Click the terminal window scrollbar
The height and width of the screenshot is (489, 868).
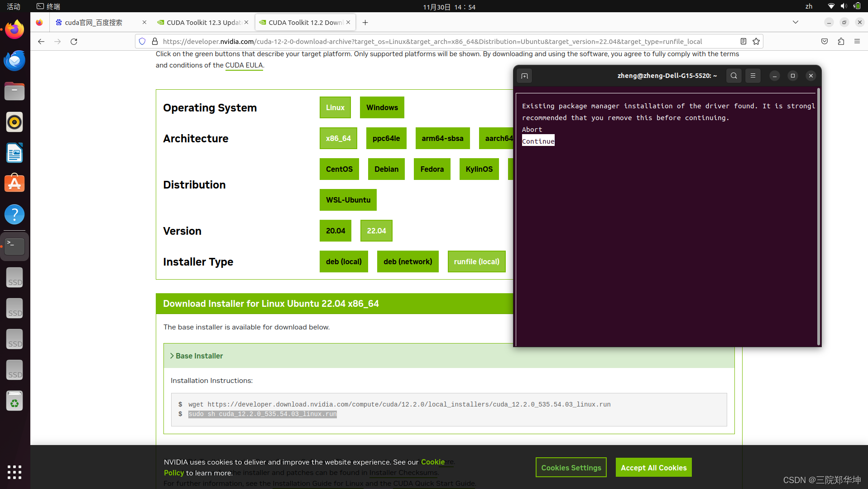click(x=818, y=217)
